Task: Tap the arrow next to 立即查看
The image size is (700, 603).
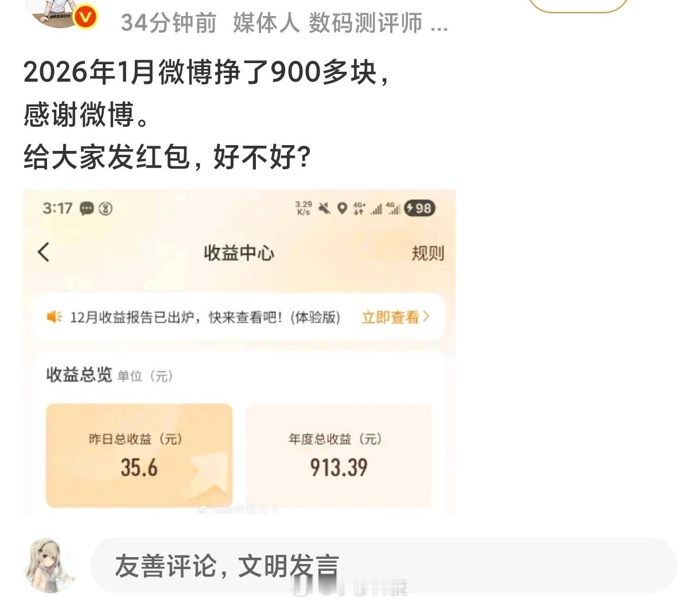Action: (426, 317)
